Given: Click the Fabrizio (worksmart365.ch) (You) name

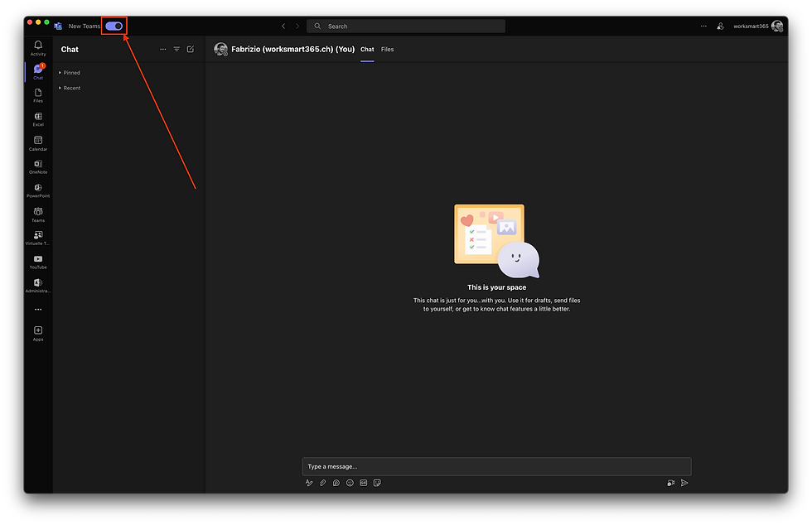Looking at the screenshot, I should point(293,49).
